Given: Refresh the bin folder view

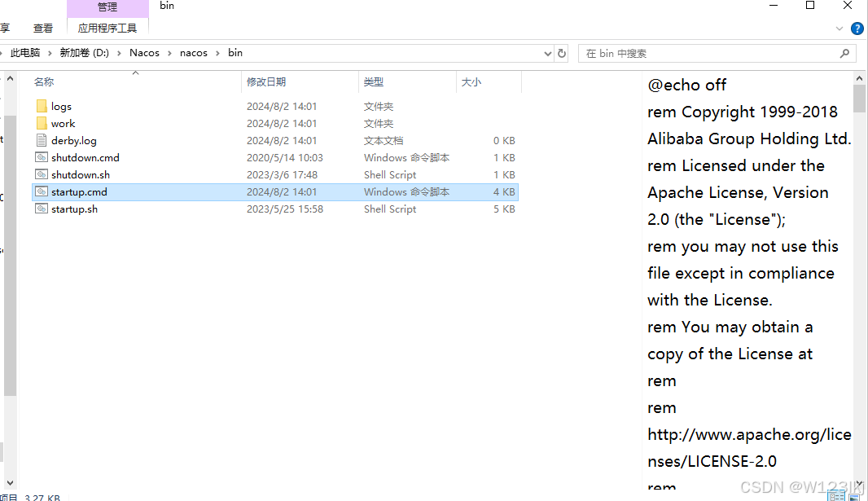Looking at the screenshot, I should coord(561,52).
